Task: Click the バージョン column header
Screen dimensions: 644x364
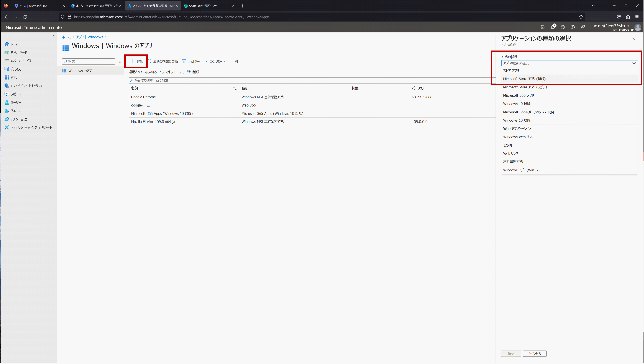Action: pos(418,88)
